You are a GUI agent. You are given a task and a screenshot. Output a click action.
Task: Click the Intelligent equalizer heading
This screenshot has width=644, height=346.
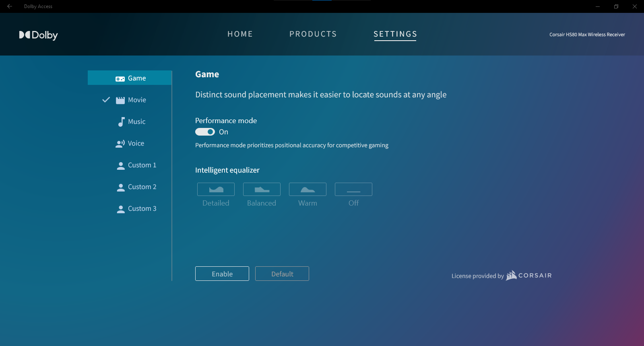pyautogui.click(x=227, y=170)
